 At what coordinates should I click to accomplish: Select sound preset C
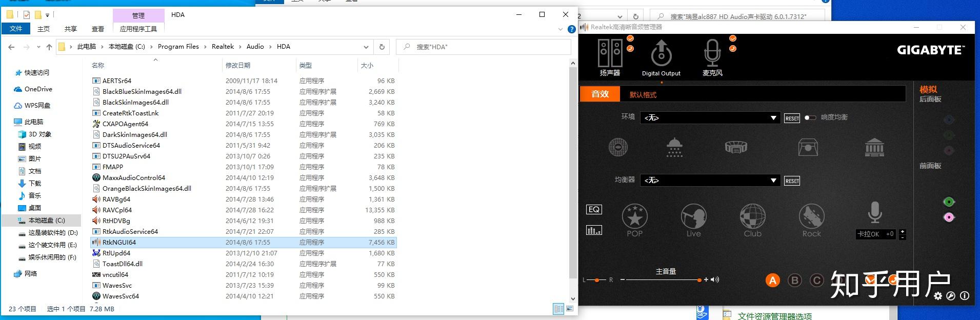click(816, 281)
